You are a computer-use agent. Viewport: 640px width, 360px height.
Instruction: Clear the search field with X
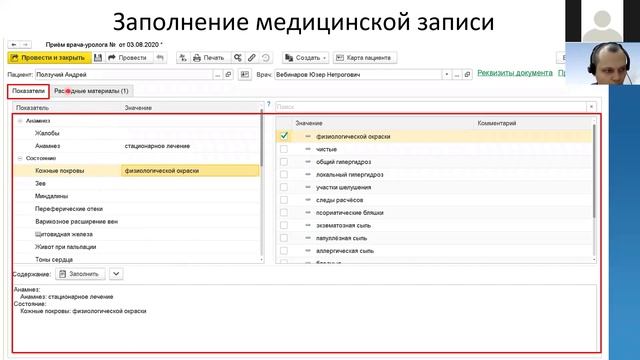pyautogui.click(x=591, y=107)
